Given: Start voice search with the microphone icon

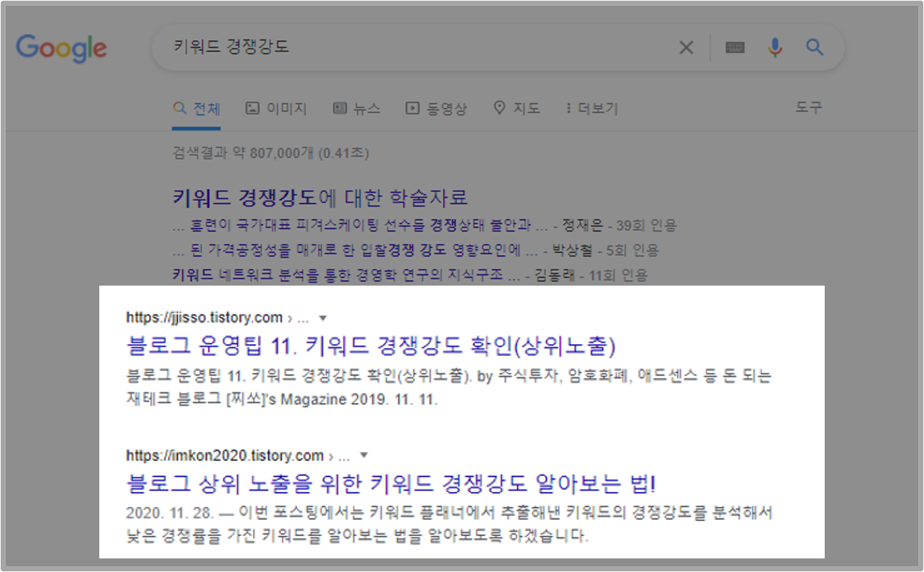Looking at the screenshot, I should pyautogui.click(x=774, y=48).
